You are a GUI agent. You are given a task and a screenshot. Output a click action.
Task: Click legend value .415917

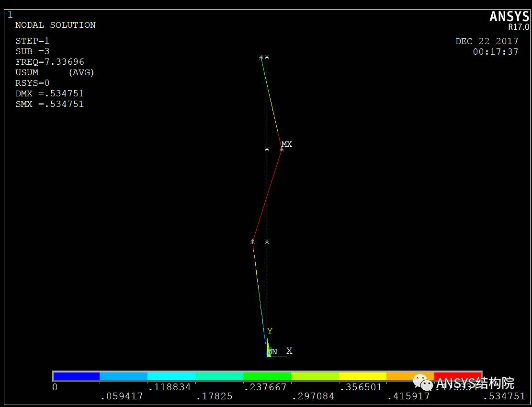click(x=408, y=396)
